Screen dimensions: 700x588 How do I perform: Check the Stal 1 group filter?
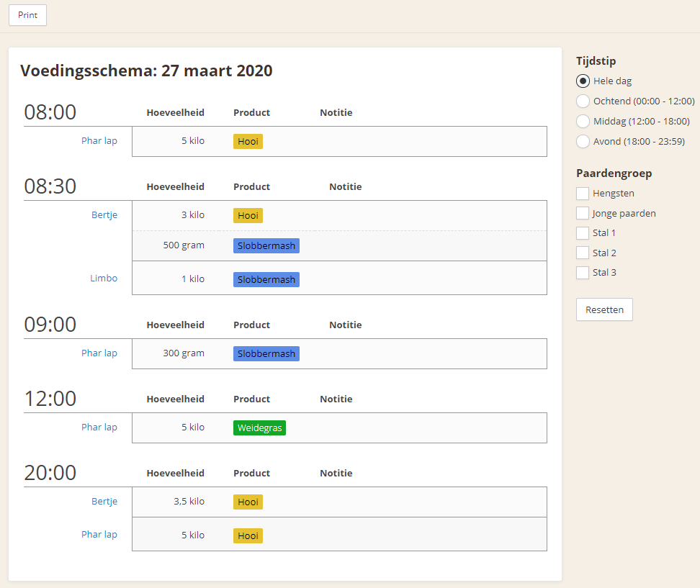pyautogui.click(x=583, y=233)
